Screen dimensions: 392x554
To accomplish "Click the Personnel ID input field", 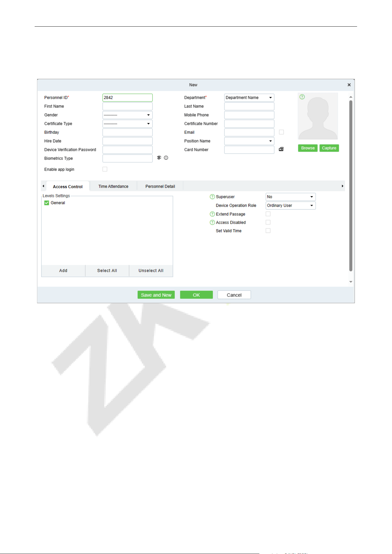I will pyautogui.click(x=128, y=98).
